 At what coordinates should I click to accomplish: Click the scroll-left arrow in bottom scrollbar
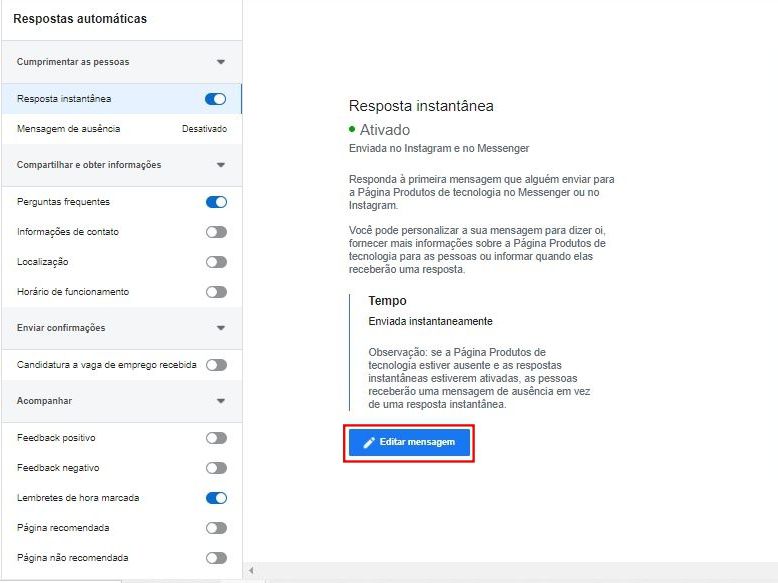[252, 571]
